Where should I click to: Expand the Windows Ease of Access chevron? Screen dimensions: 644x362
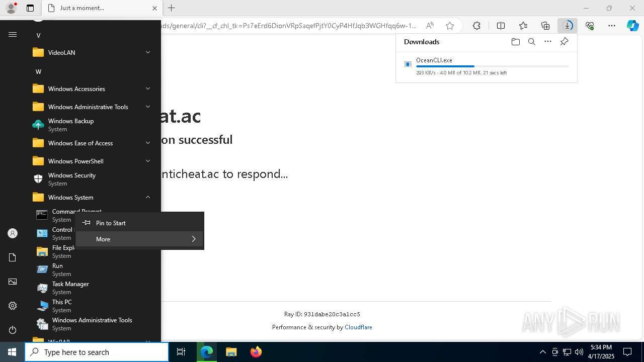tap(148, 143)
